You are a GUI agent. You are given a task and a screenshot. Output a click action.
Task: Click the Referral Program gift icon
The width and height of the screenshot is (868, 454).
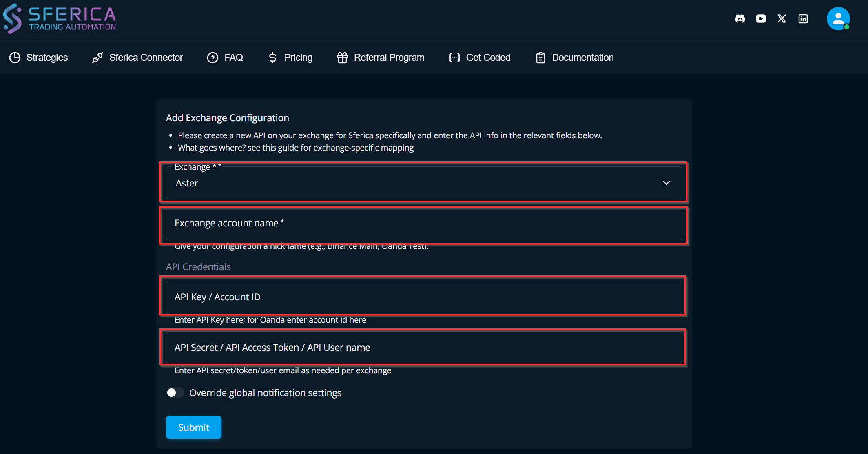click(x=342, y=58)
